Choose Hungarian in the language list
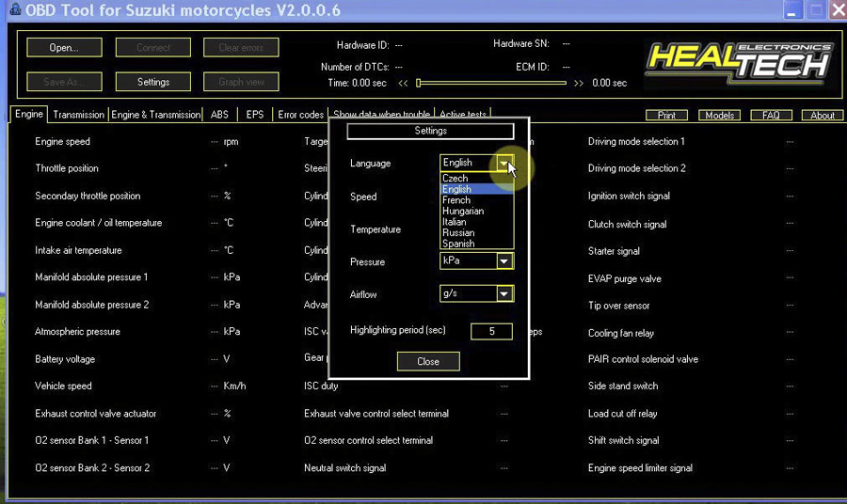 point(463,212)
